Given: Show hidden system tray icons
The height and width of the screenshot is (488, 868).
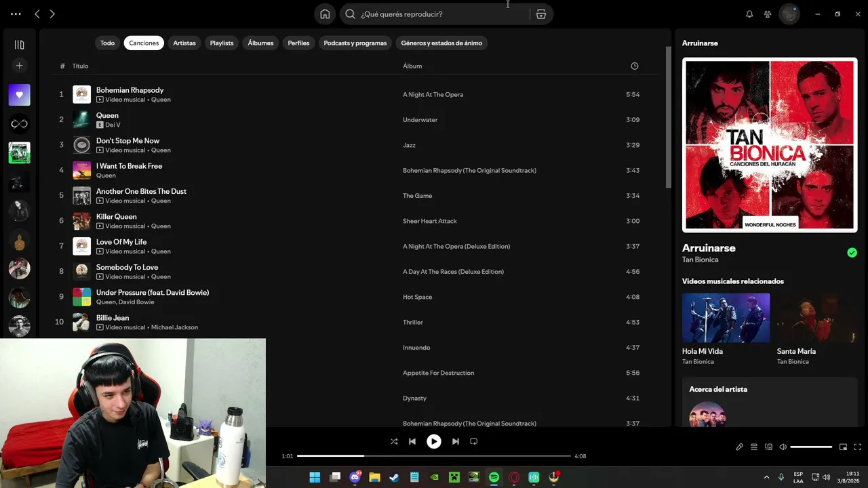Looking at the screenshot, I should point(767,477).
